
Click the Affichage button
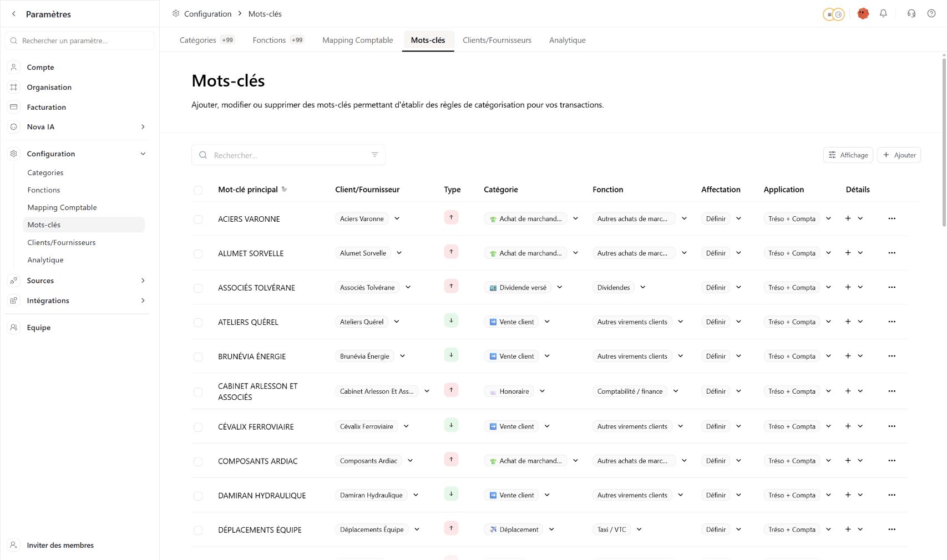848,155
